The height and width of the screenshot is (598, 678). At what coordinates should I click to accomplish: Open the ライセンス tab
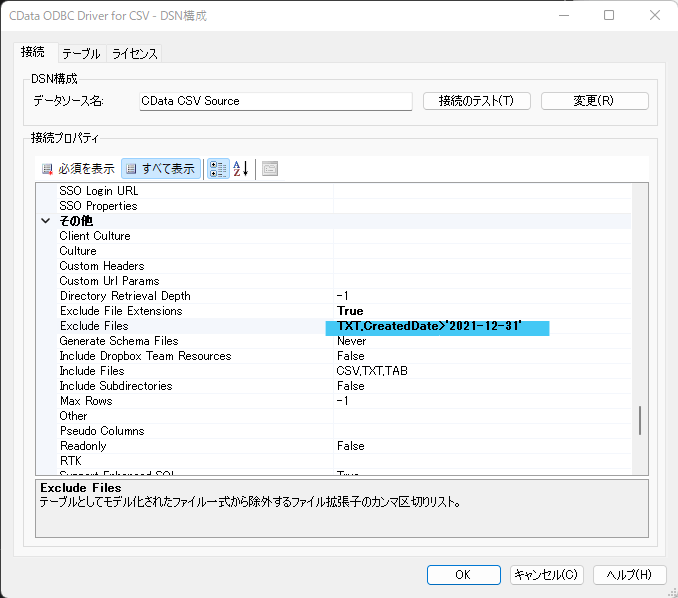point(134,54)
